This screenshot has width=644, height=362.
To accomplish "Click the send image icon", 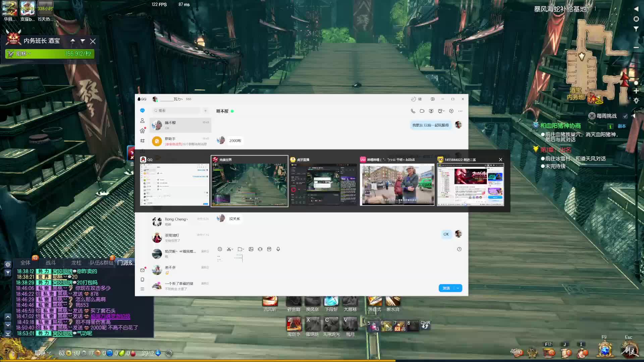I will coord(251,249).
